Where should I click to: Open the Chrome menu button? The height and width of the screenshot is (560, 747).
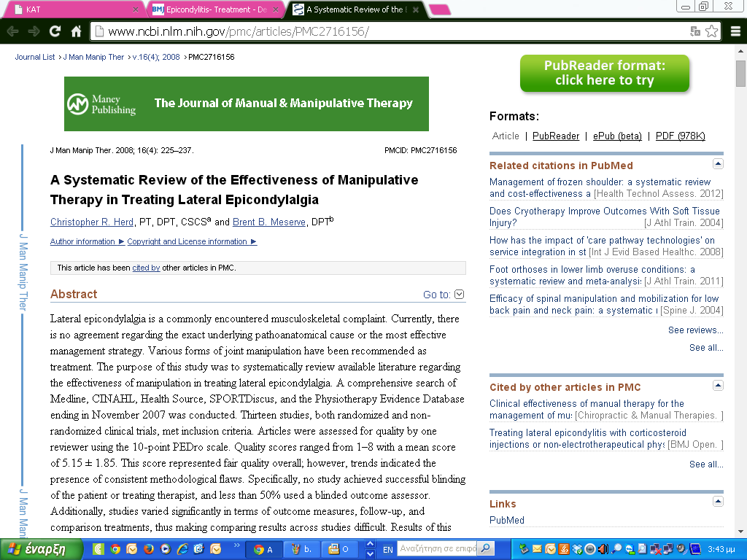click(735, 31)
